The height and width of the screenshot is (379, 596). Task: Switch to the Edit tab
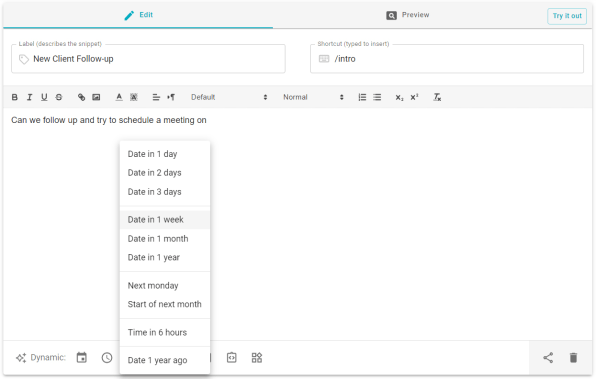tap(138, 15)
